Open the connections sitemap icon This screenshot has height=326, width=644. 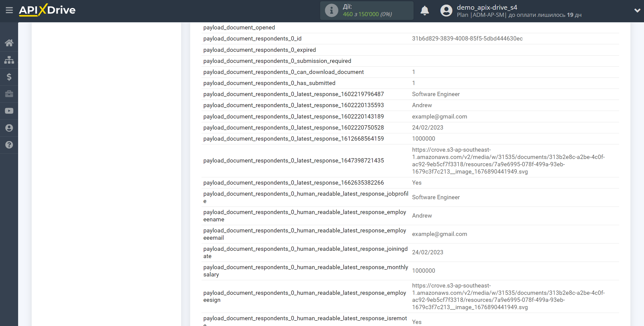click(x=9, y=60)
